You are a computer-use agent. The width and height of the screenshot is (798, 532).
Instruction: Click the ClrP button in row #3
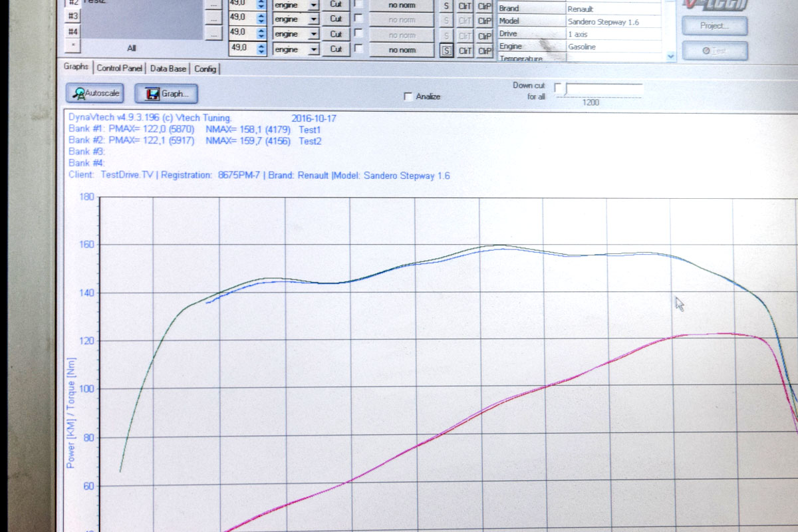(x=485, y=20)
